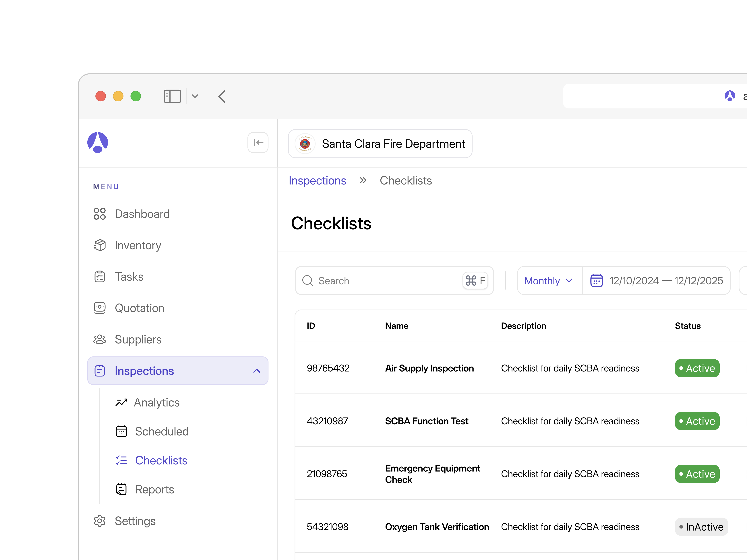
Task: Click the Santa Clara Fire Department selector
Action: coord(380,144)
